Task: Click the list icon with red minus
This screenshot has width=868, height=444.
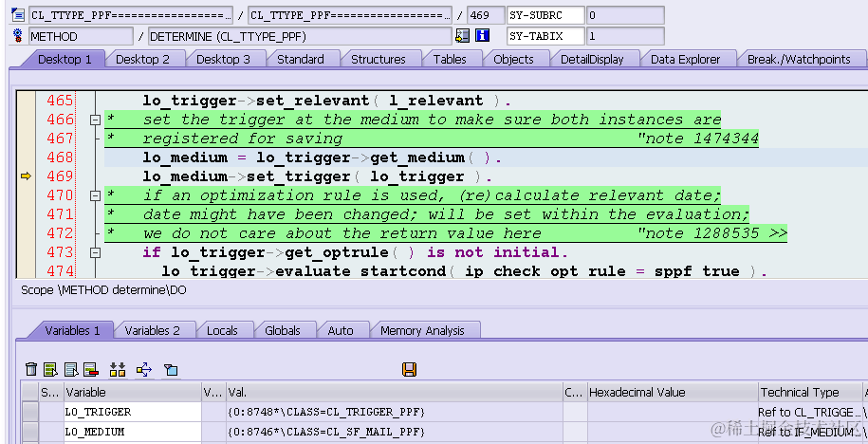Action: pyautogui.click(x=91, y=369)
